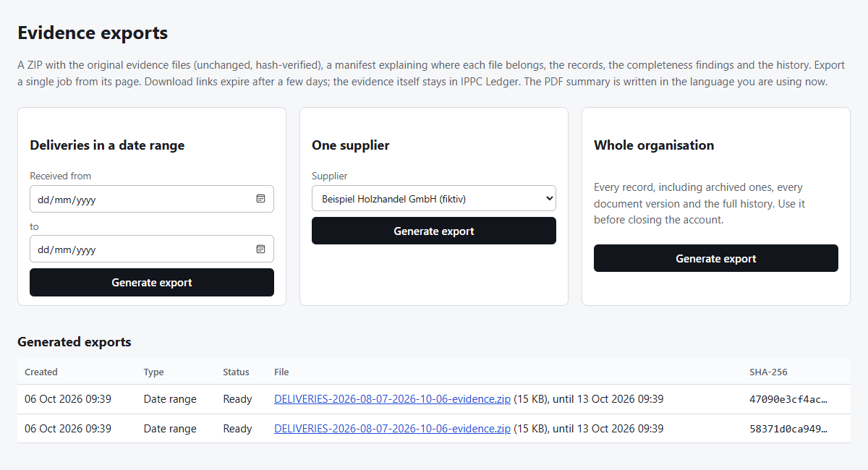Focus the Received from date field

(x=152, y=199)
